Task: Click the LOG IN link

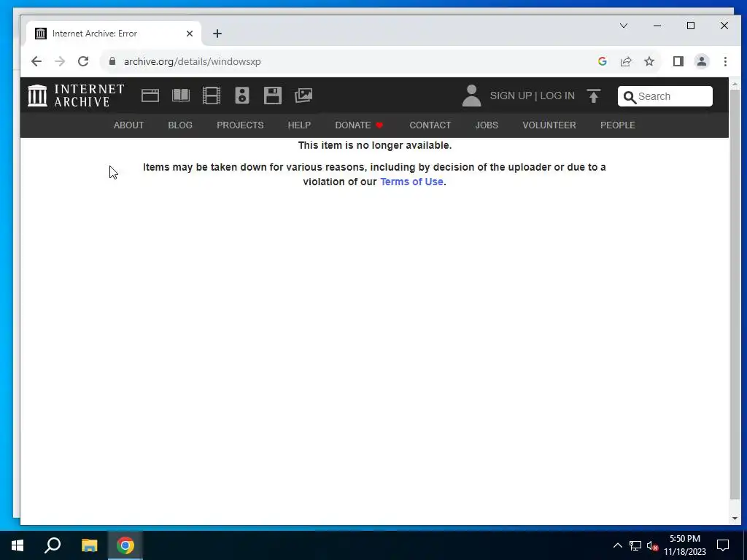Action: tap(557, 96)
